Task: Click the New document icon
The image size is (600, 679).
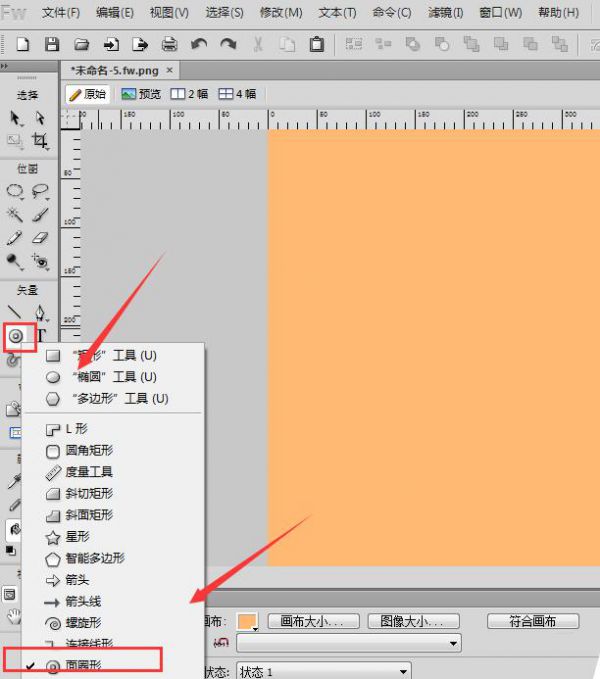Action: 23,44
